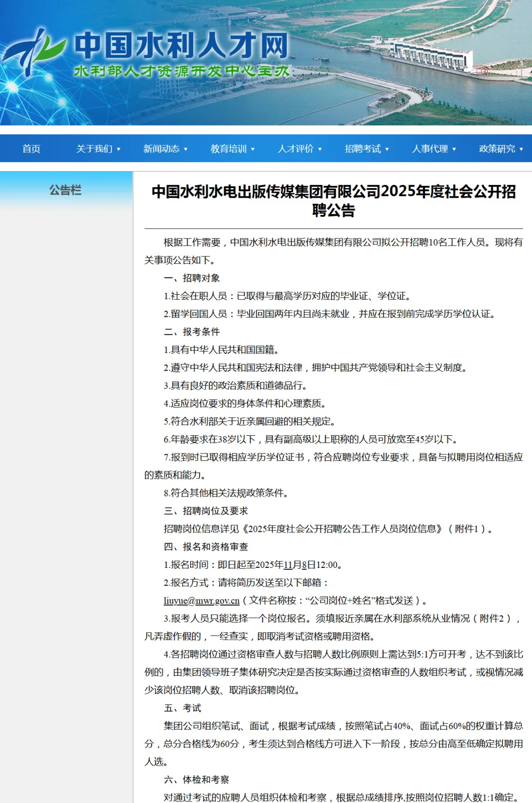The image size is (532, 803).
Task: Click line 2.遵守中华人民共和国宪法和法律
Action: click(x=316, y=368)
